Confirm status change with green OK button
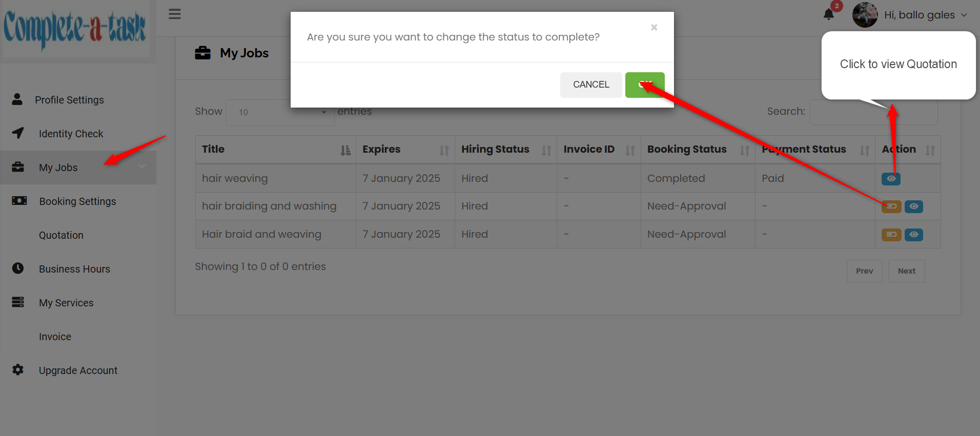Image resolution: width=980 pixels, height=436 pixels. pos(645,85)
